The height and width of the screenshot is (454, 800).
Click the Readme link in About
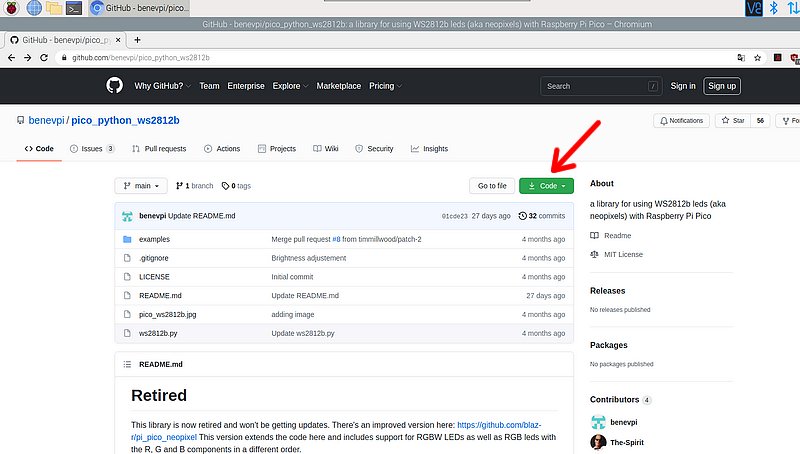611,236
